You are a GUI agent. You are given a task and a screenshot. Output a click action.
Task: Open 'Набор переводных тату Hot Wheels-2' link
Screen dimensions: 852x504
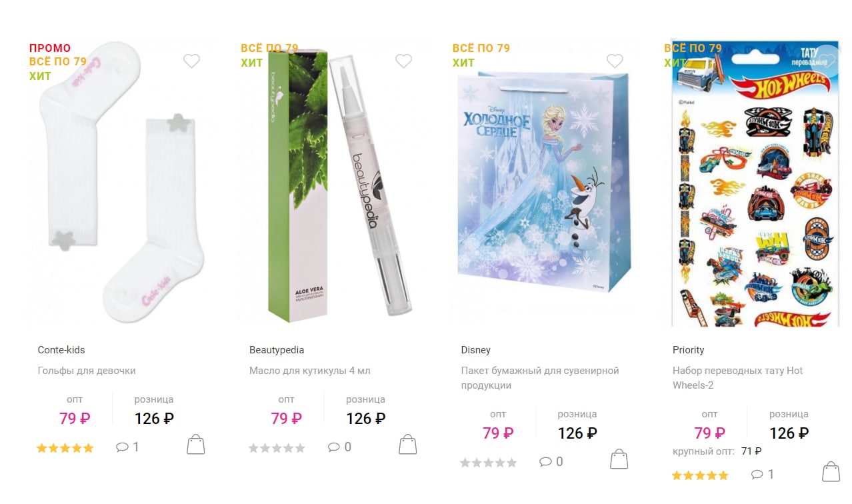(738, 378)
